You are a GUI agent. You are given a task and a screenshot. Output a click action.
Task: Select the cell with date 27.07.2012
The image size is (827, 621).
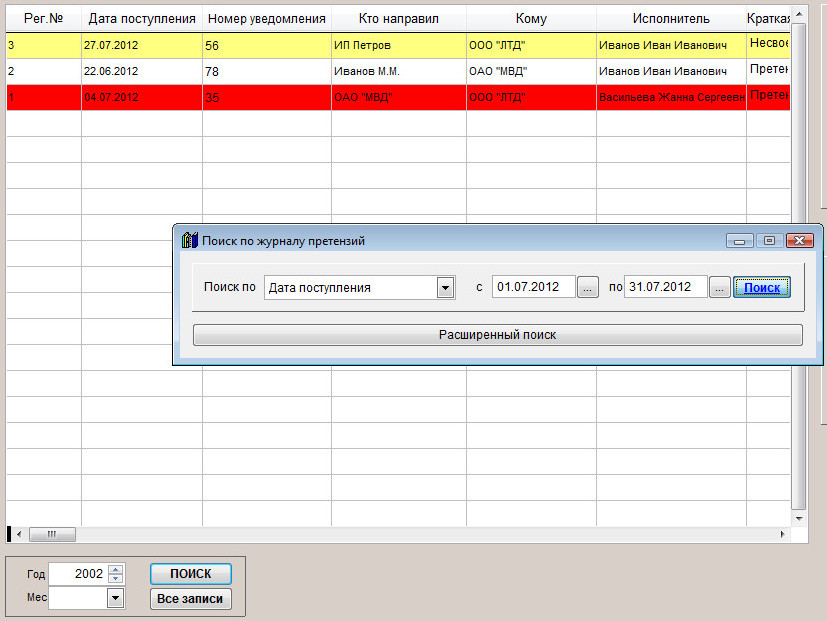tap(142, 45)
